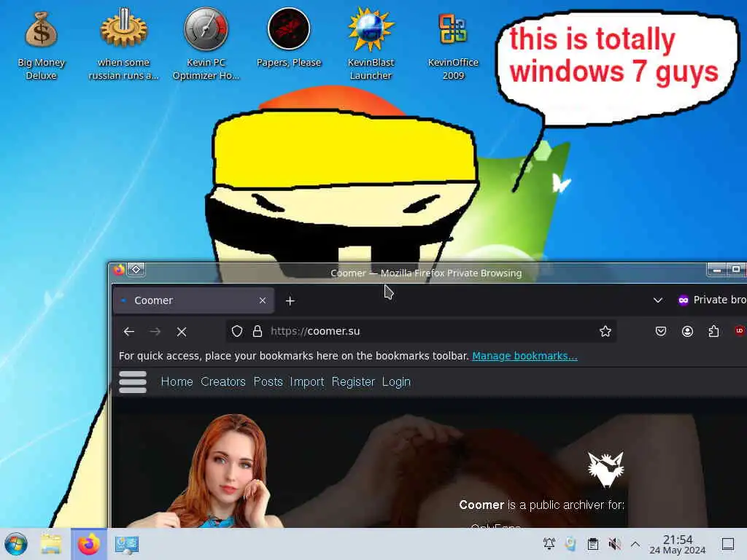
Task: Open a new tab with the plus button
Action: 290,301
